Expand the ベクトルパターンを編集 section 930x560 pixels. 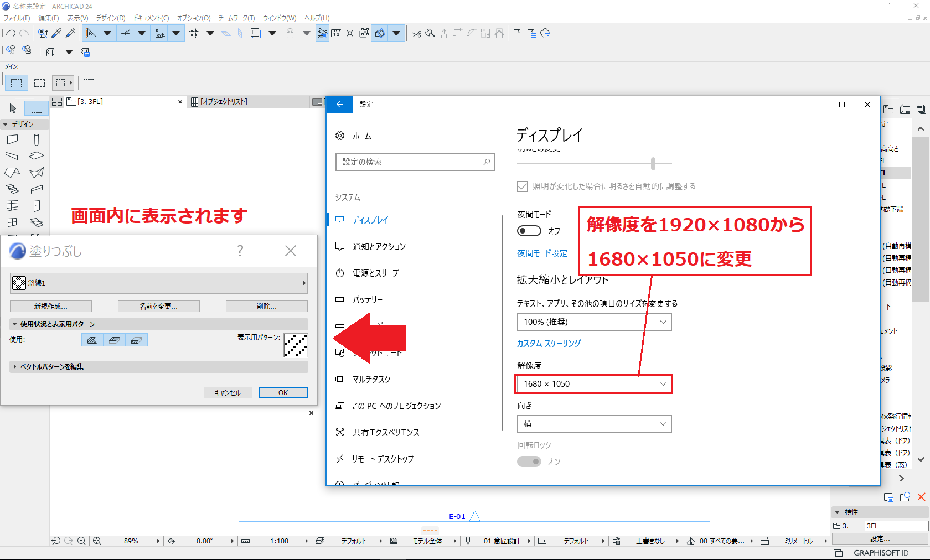[x=14, y=367]
